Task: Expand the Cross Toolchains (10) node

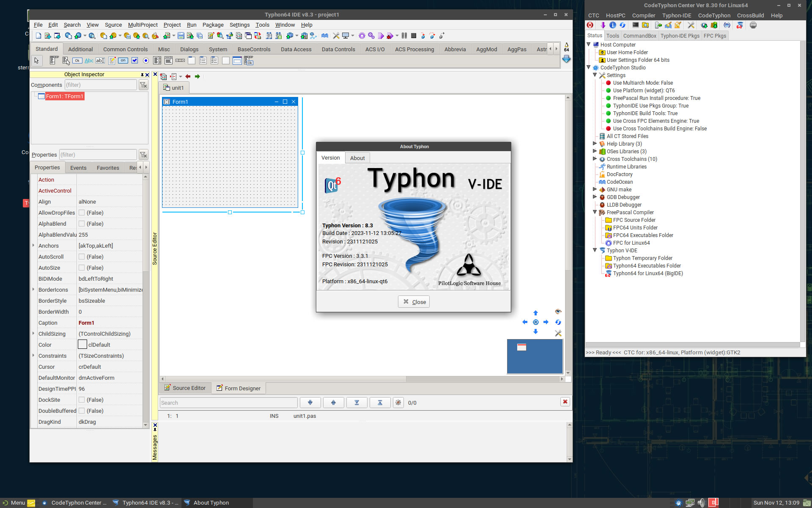Action: [x=595, y=159]
